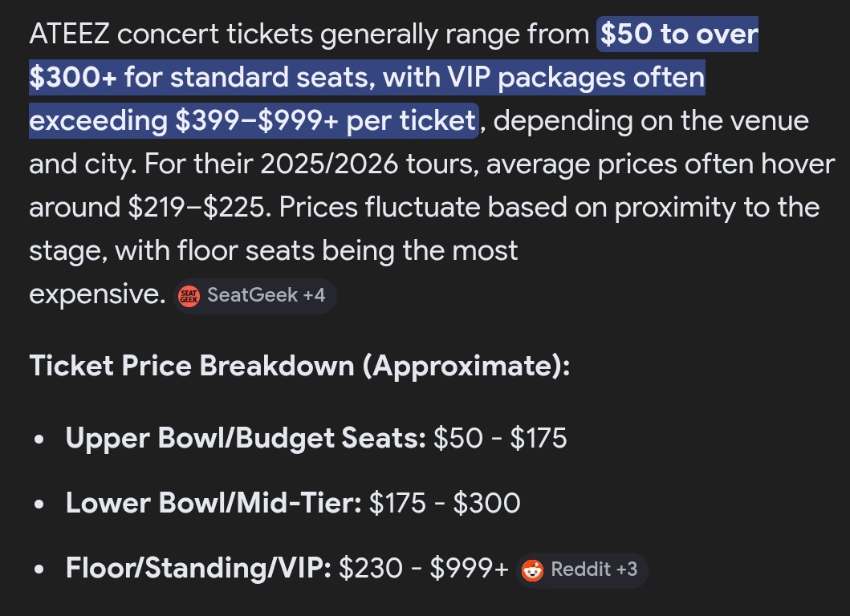Click the '$230 - $999+' price range

pos(423,569)
